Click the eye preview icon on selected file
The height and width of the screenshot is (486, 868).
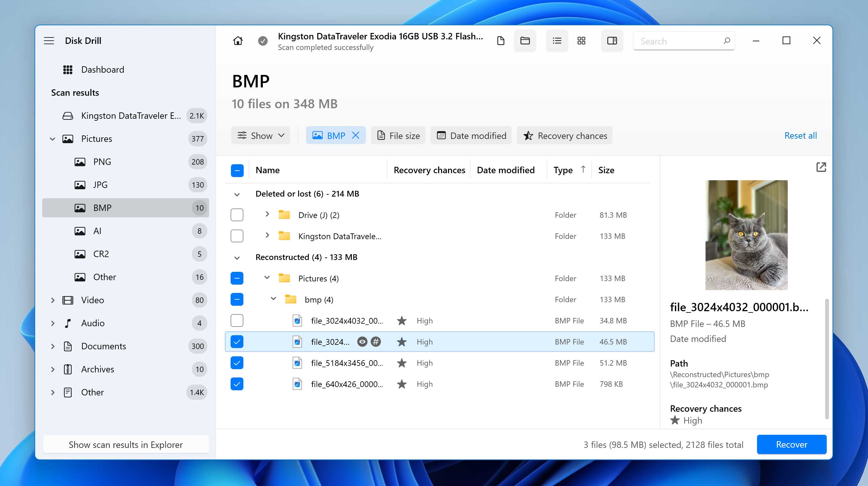362,342
